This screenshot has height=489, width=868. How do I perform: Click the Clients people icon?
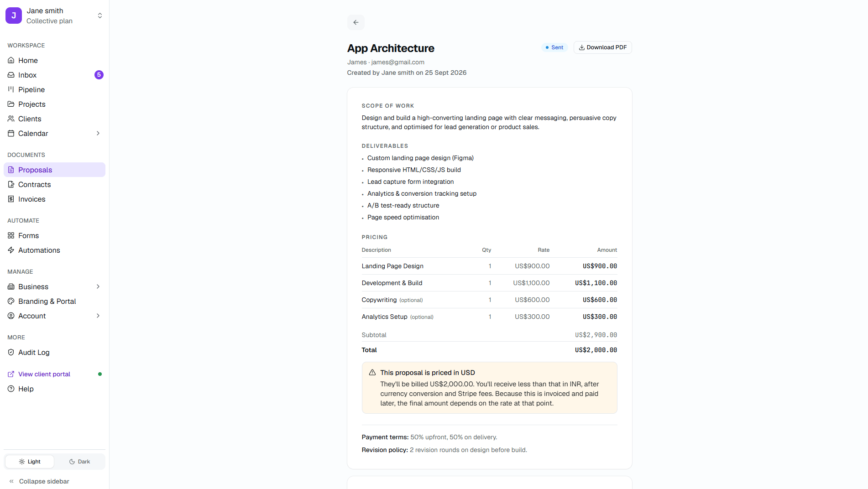point(11,119)
